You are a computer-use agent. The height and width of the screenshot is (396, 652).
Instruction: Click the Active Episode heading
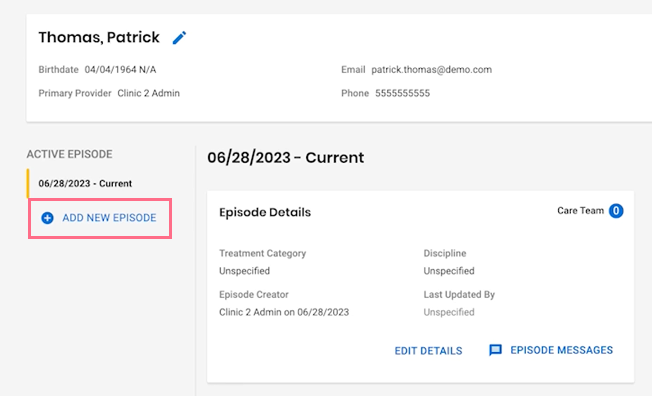click(x=69, y=154)
